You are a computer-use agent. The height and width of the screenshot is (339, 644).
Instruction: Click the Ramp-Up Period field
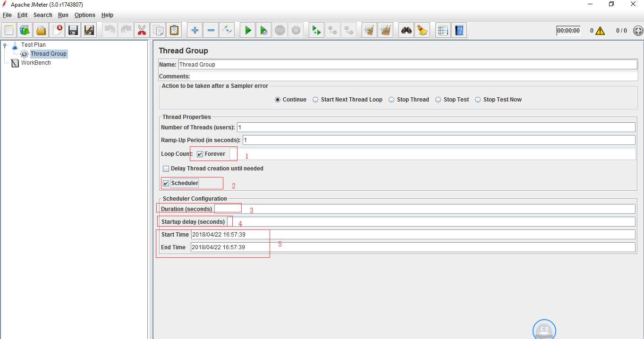click(439, 140)
